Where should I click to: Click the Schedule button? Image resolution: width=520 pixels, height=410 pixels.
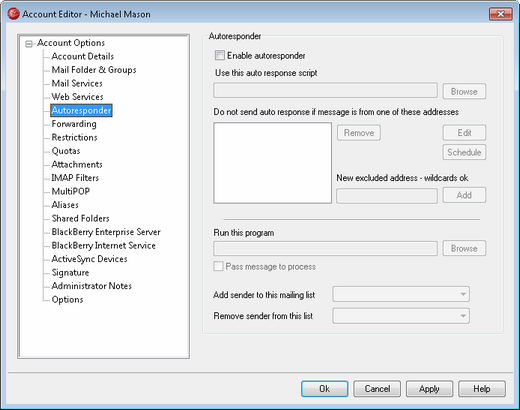[x=464, y=152]
